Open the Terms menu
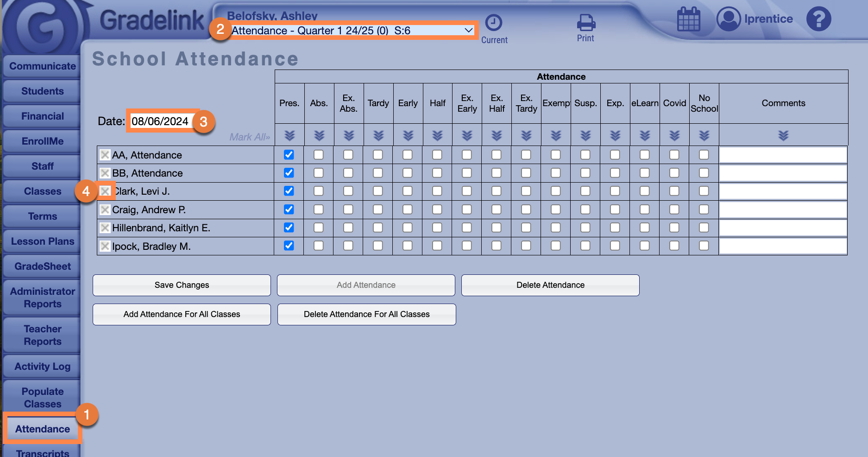Screen dimensions: 868x457 (42, 216)
